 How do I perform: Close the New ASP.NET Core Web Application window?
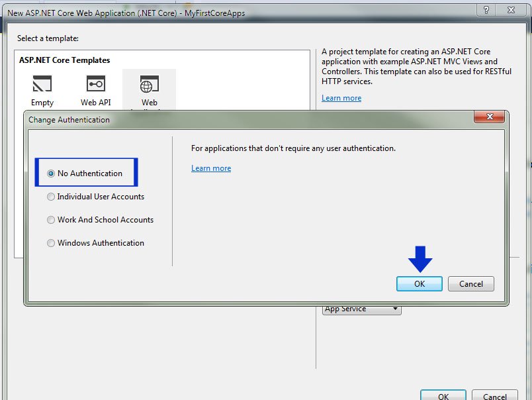[x=511, y=10]
